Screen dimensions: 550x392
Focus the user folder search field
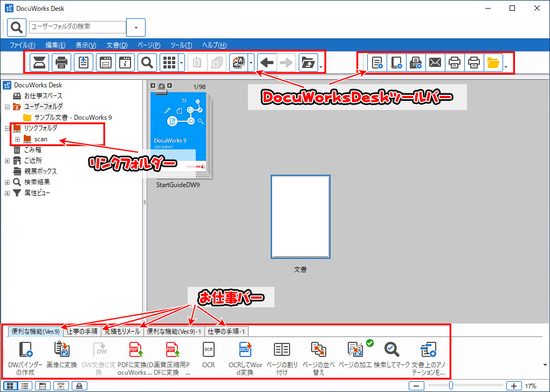pyautogui.click(x=78, y=27)
